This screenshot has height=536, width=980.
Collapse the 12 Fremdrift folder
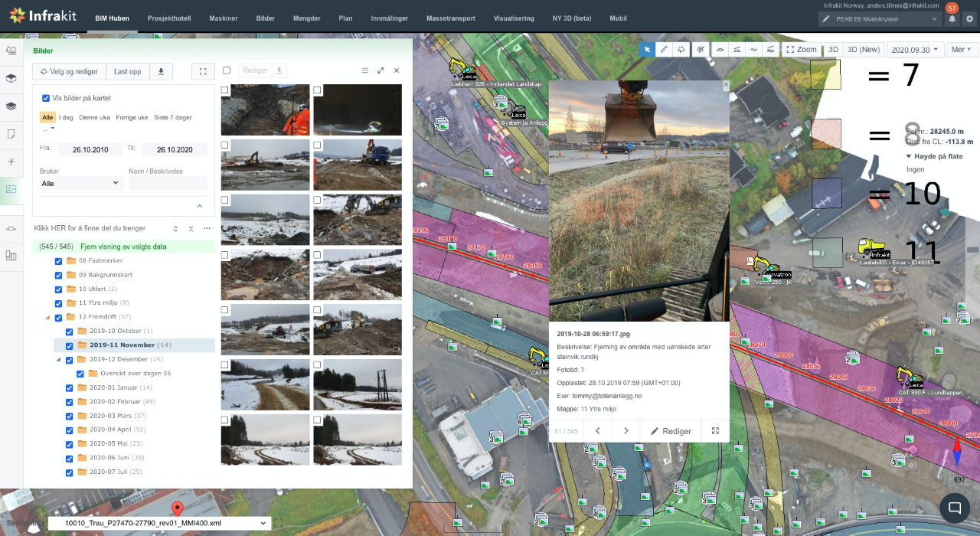47,317
